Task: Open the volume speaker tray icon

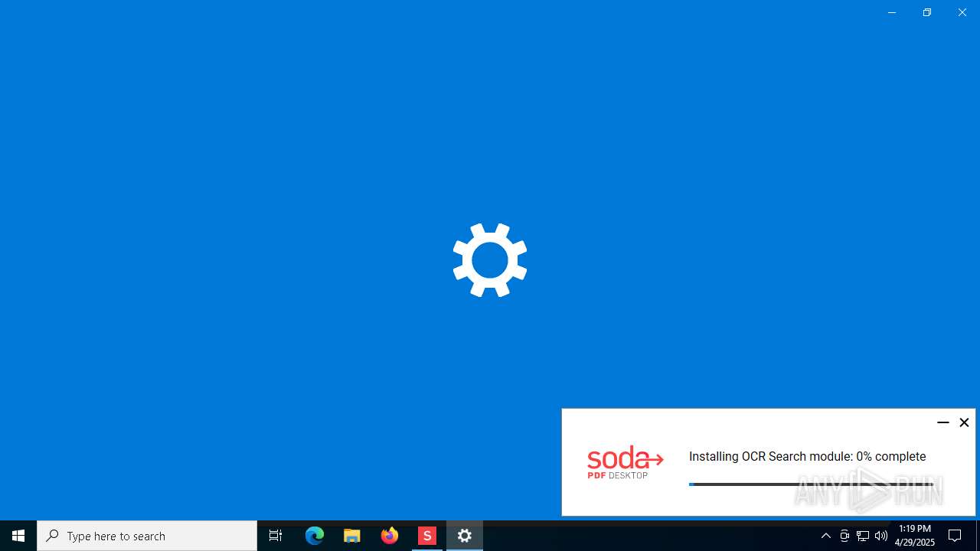Action: (x=881, y=536)
